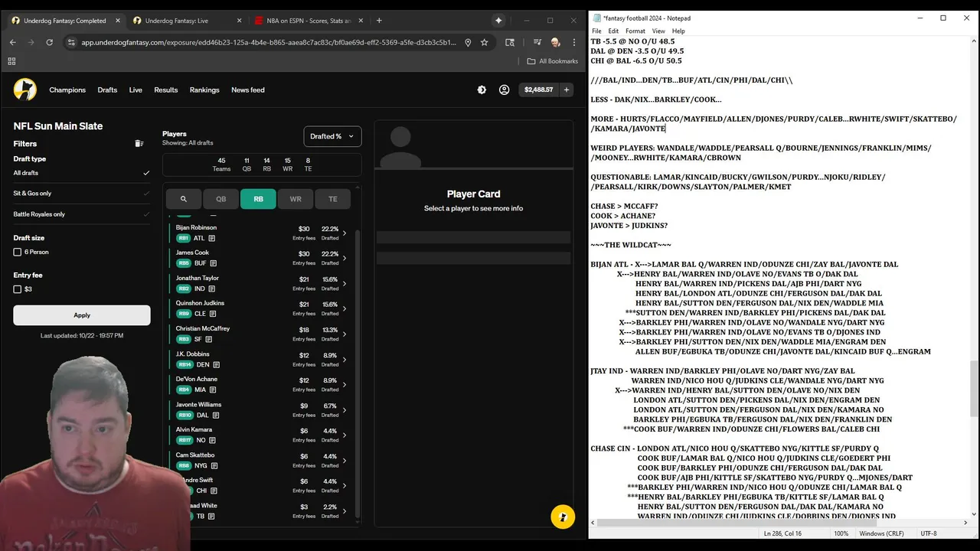Viewport: 980px width, 551px height.
Task: Click the $2,488.57 balance button
Action: pyautogui.click(x=538, y=90)
